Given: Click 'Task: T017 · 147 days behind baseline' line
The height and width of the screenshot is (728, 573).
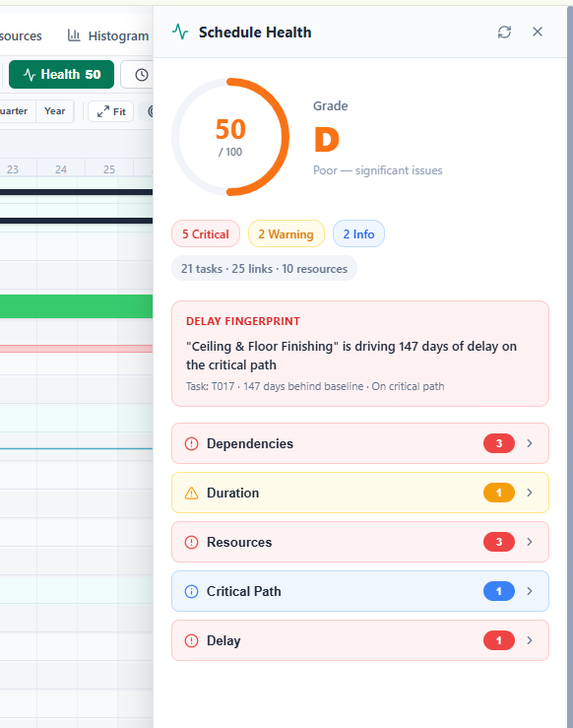Looking at the screenshot, I should [x=275, y=386].
